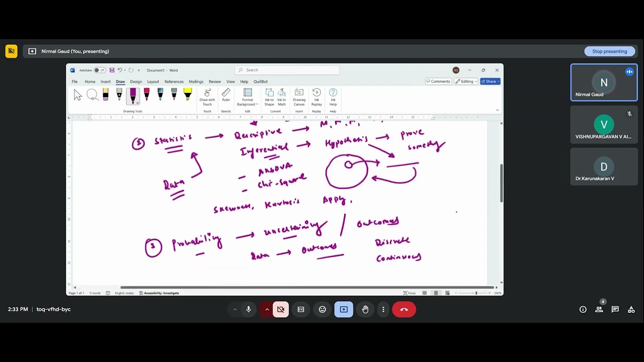Image resolution: width=644 pixels, height=362 pixels.
Task: Click the present screen button in Meet
Action: click(x=344, y=309)
